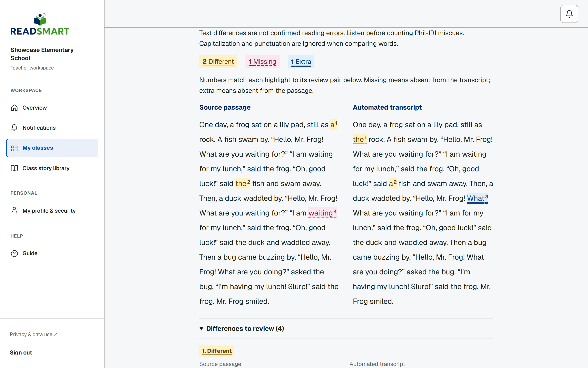Open My profile & security
The height and width of the screenshot is (368, 588).
pyautogui.click(x=52, y=211)
